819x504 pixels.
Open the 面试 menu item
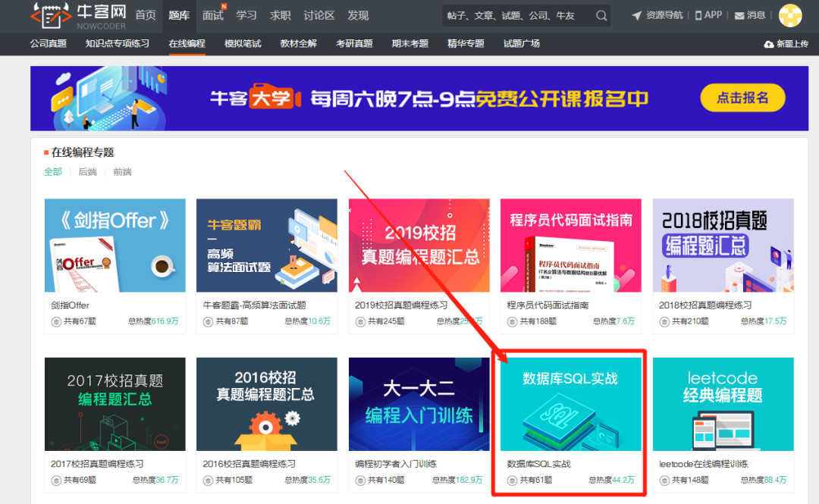[213, 16]
